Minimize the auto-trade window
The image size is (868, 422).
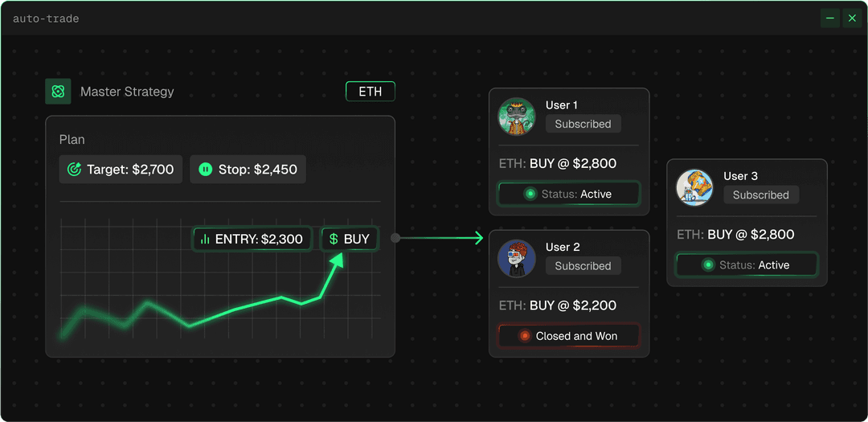[x=830, y=18]
